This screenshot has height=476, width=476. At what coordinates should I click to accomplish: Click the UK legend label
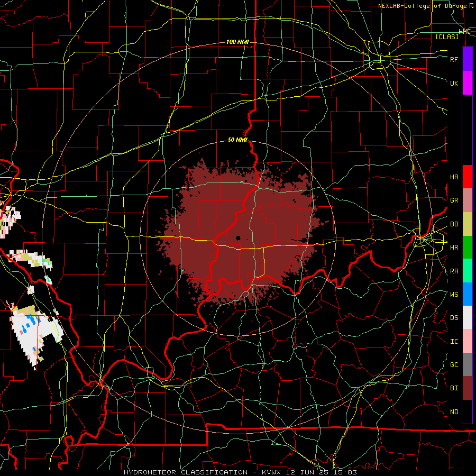[454, 83]
